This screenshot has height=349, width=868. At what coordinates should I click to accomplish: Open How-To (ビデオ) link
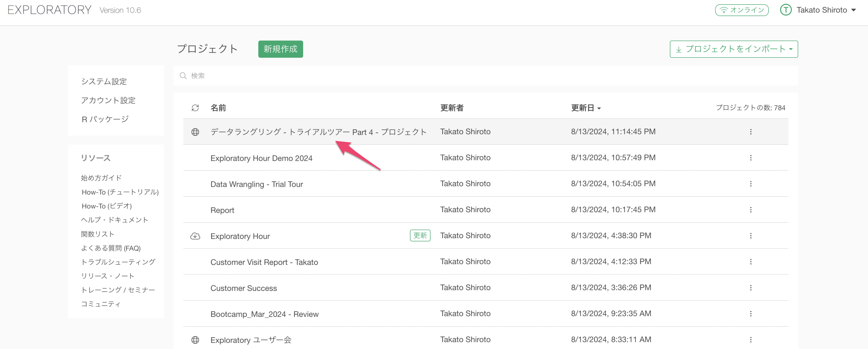coord(106,206)
